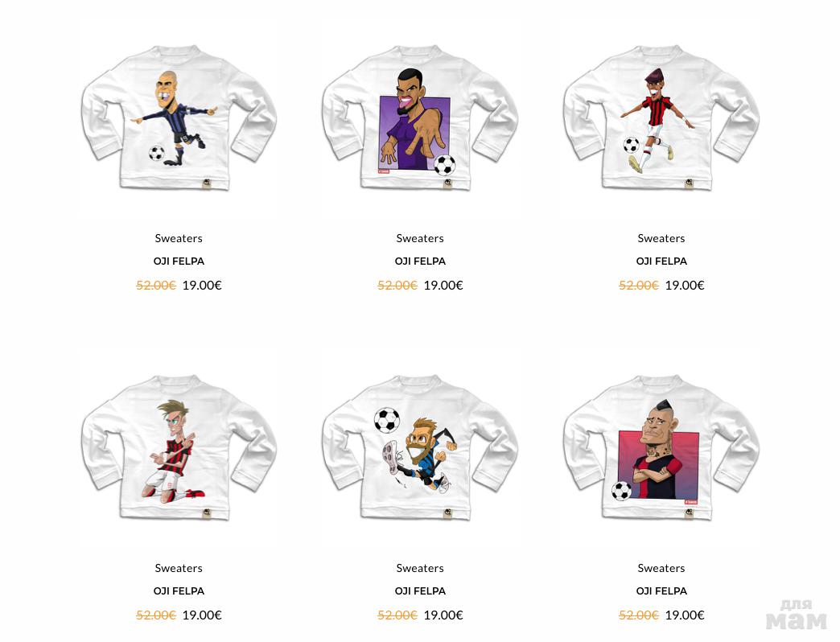Click OJI FELPA title under the purple-kit sweater
Image resolution: width=840 pixels, height=642 pixels.
(x=420, y=261)
